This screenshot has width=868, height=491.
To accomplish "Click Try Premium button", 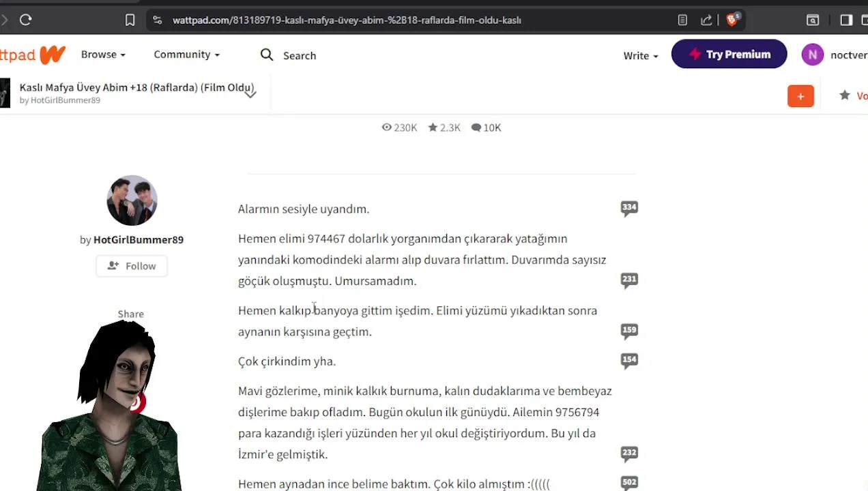I will [729, 55].
